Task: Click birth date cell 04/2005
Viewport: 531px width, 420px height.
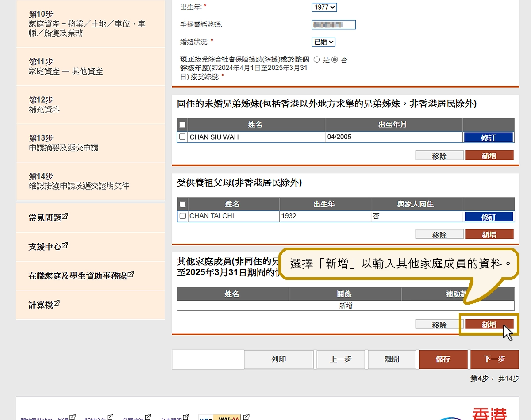Action: pos(394,137)
